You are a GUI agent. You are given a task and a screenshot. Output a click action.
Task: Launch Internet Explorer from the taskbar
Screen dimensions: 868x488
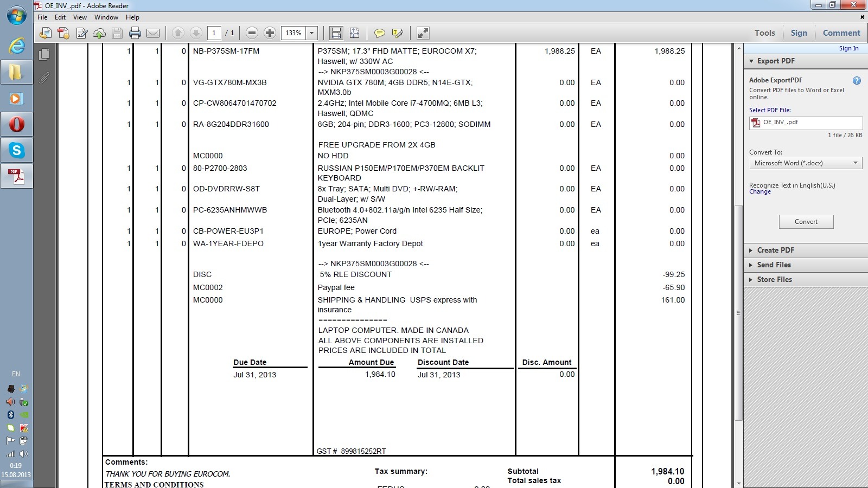tap(16, 46)
